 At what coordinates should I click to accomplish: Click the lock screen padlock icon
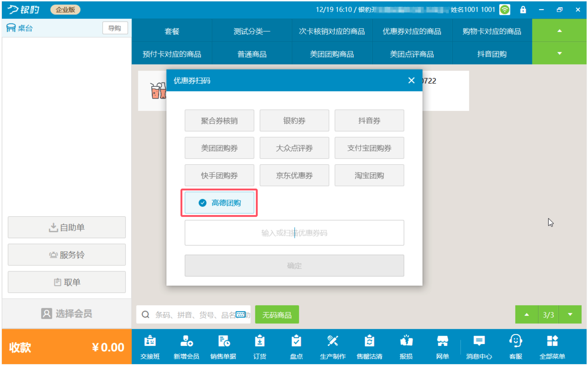point(523,10)
